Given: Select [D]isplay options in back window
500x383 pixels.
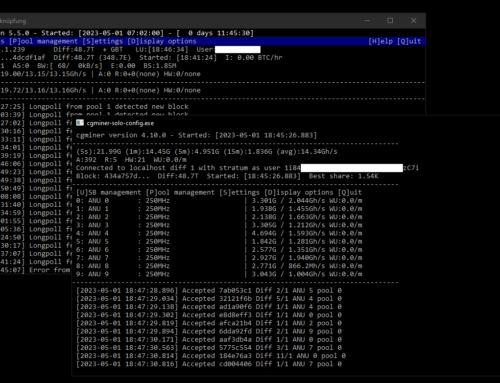Looking at the screenshot, I should 162,41.
